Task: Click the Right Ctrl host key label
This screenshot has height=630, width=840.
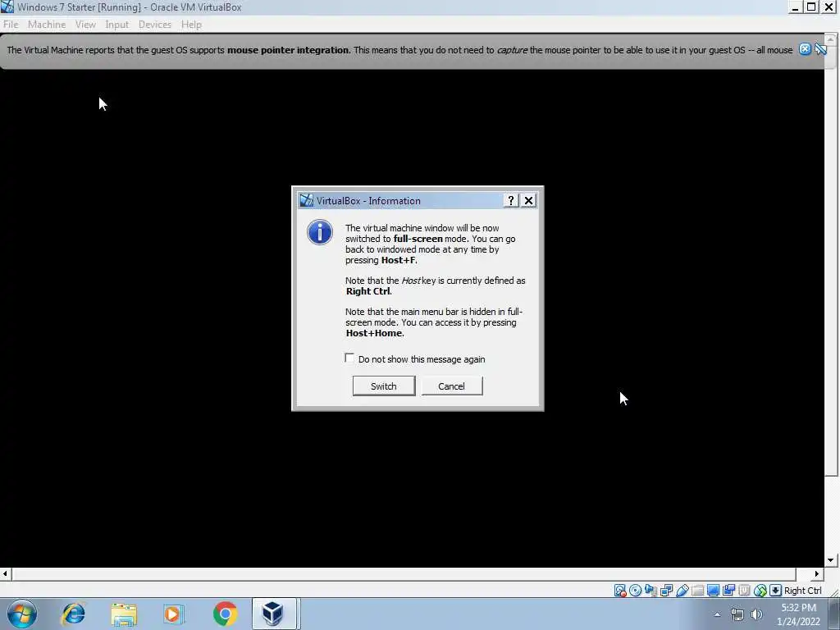Action: (802, 591)
